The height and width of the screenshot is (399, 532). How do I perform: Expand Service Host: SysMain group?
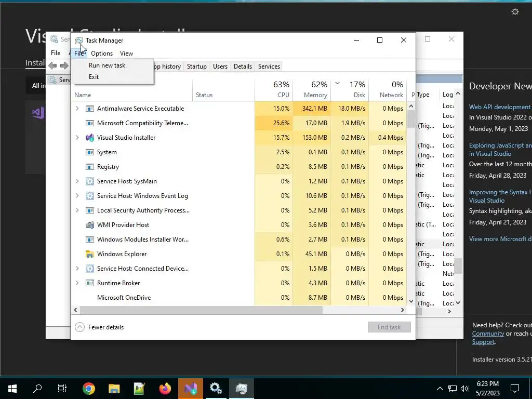pos(77,181)
